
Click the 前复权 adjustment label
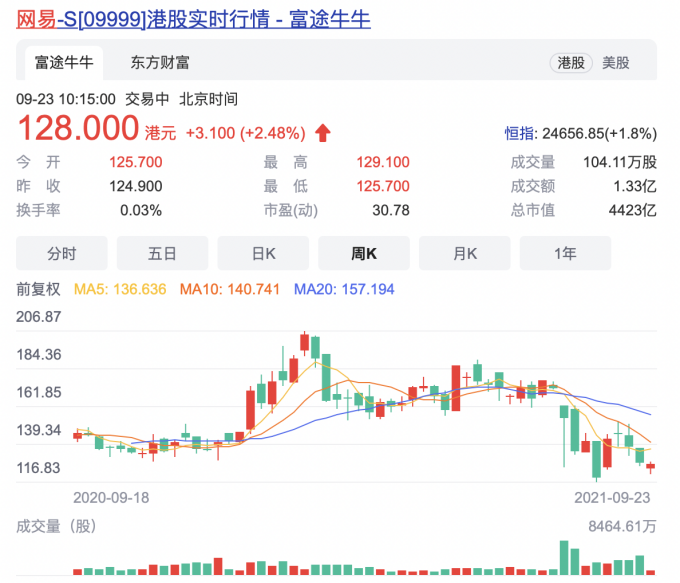tap(38, 289)
